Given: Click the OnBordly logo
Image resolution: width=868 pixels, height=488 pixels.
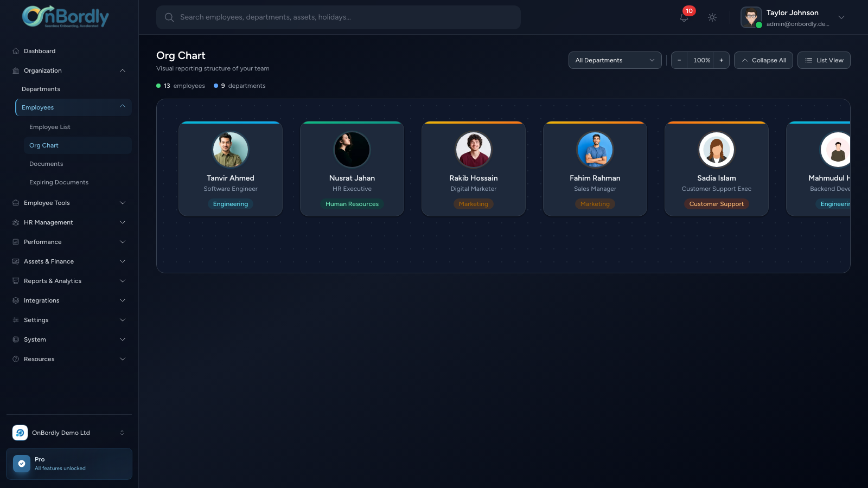Looking at the screenshot, I should point(66,17).
